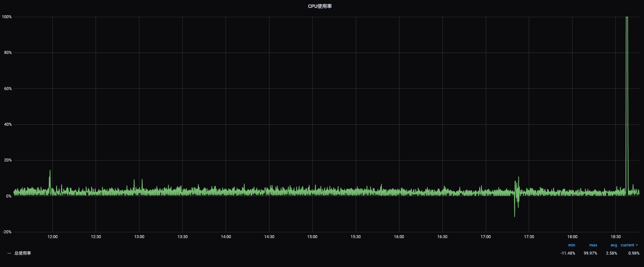Click the 17:00 time axis label
Screen dimensions: 644x267
486,237
